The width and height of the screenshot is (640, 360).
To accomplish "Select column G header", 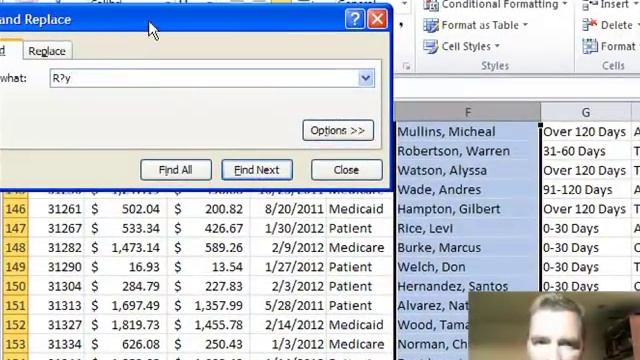I will click(x=586, y=112).
